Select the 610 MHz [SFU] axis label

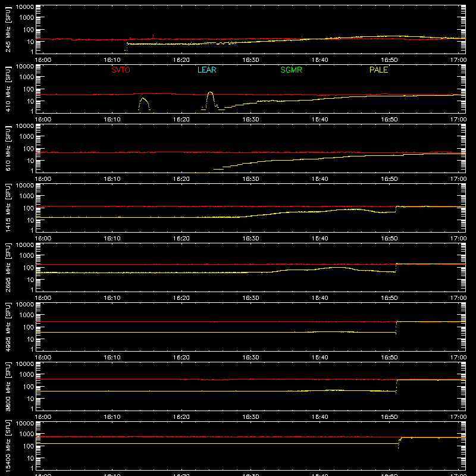pyautogui.click(x=8, y=148)
